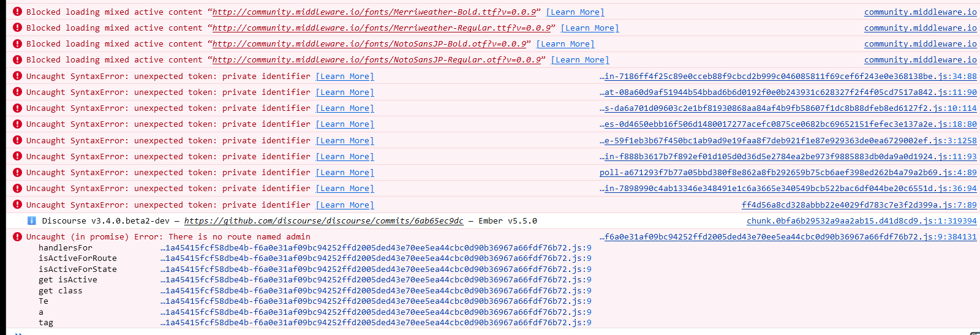This screenshot has width=980, height=335.
Task: Open chunk.0bfa6b29532a9aa2ab15 source location
Action: click(862, 220)
